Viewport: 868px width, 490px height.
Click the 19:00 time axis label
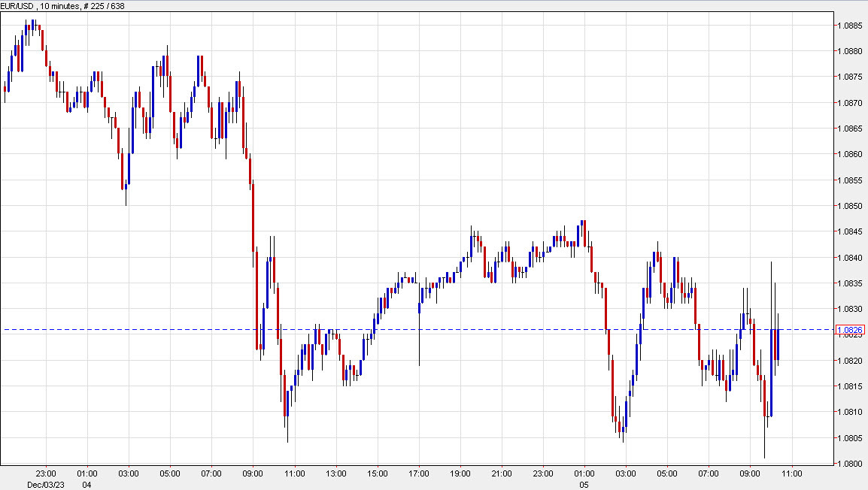click(x=460, y=473)
